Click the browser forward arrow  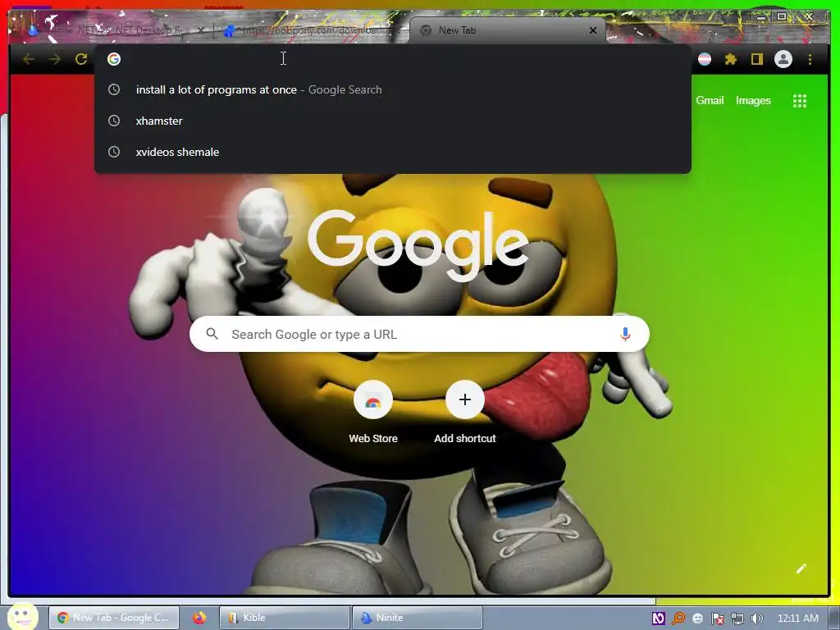click(55, 59)
